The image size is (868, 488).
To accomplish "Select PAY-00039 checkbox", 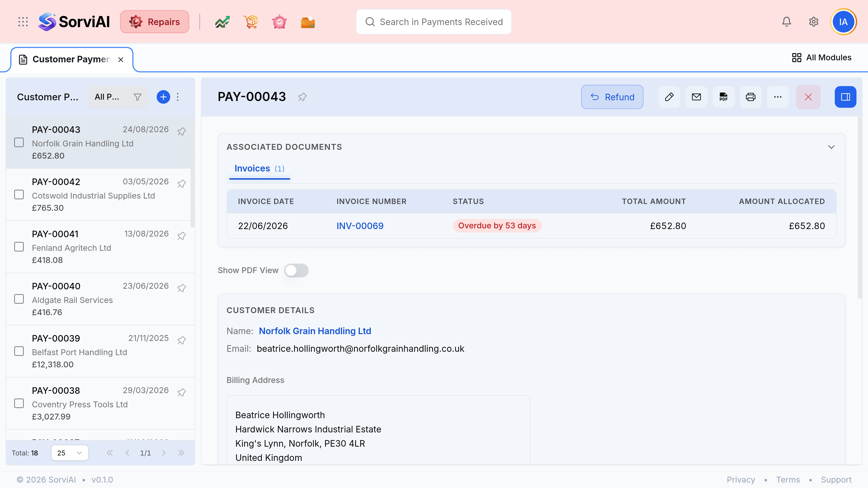I will point(19,351).
